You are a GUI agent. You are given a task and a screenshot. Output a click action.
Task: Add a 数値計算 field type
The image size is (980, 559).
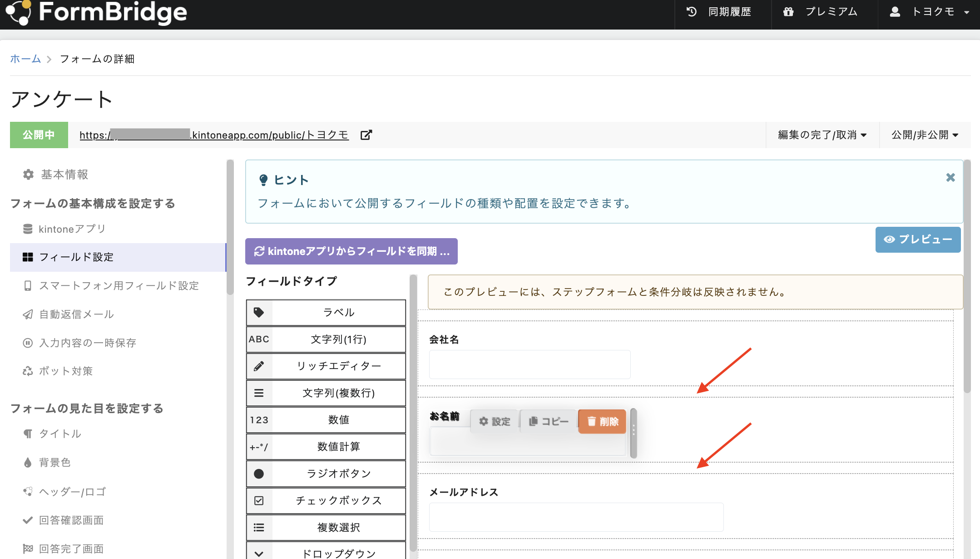click(x=326, y=447)
